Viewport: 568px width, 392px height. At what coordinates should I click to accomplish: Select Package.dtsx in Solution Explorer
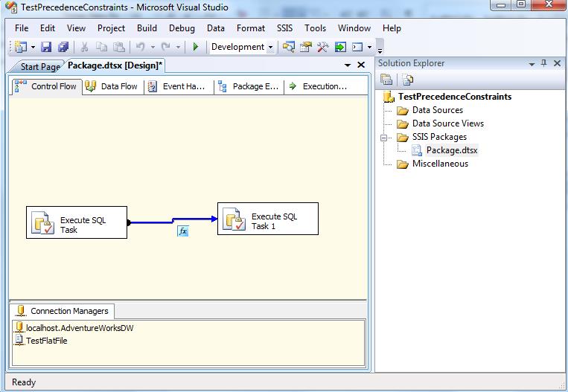(451, 150)
